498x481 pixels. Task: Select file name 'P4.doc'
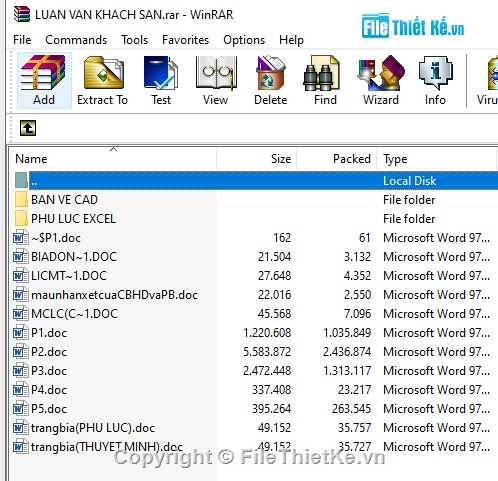click(x=49, y=390)
